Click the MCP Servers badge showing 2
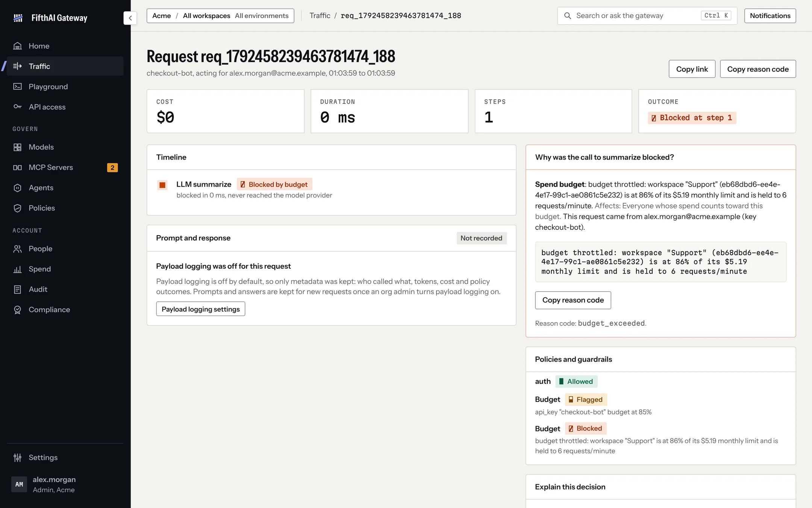This screenshot has height=508, width=812. (112, 167)
